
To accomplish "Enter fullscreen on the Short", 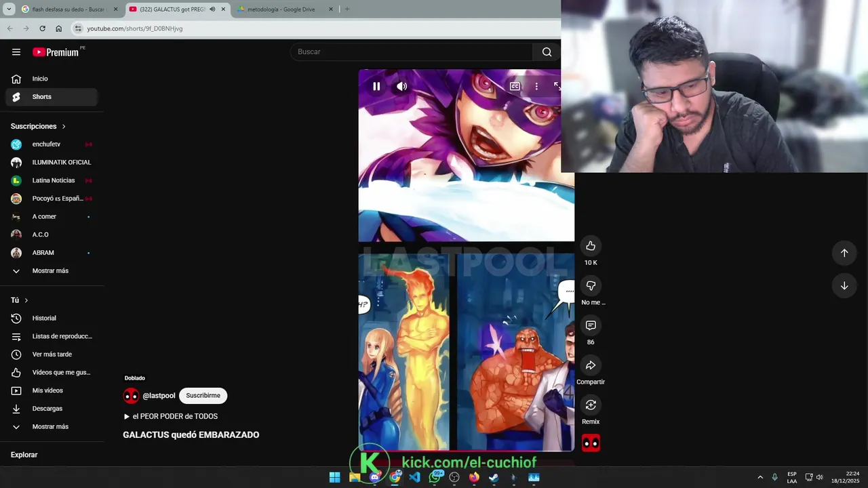I will (x=557, y=86).
